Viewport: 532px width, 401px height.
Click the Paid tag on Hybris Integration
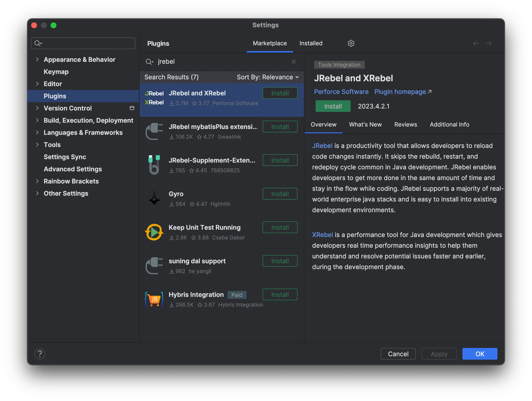click(237, 295)
